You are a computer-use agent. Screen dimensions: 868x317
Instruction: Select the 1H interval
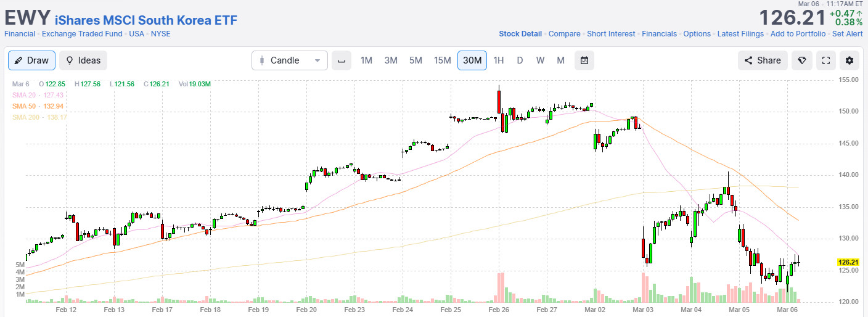pos(499,60)
